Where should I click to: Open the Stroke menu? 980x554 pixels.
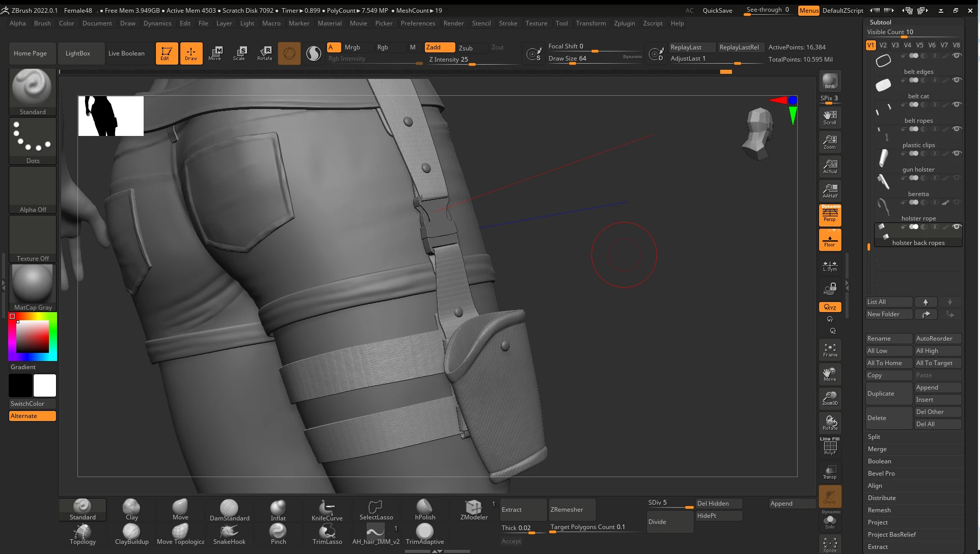pyautogui.click(x=507, y=23)
